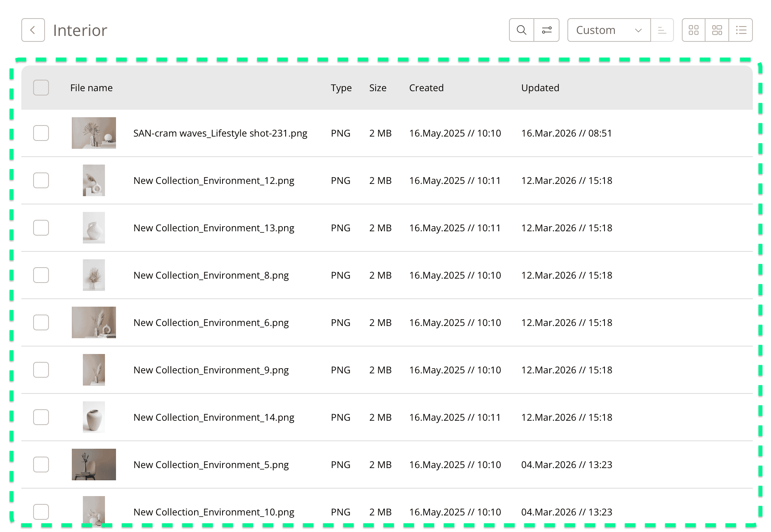Click the Interior breadcrumb title
This screenshot has width=771, height=532.
click(80, 30)
